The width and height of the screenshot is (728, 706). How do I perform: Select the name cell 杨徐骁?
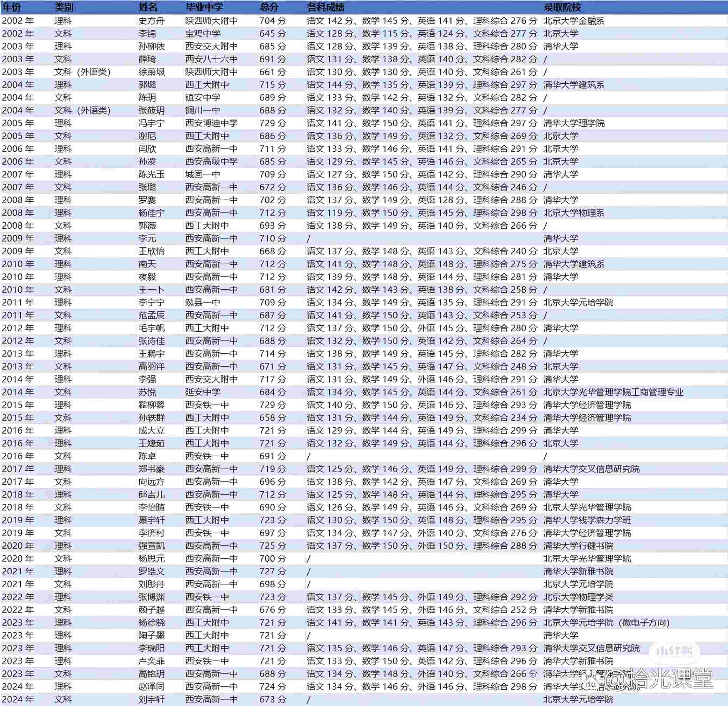(152, 623)
